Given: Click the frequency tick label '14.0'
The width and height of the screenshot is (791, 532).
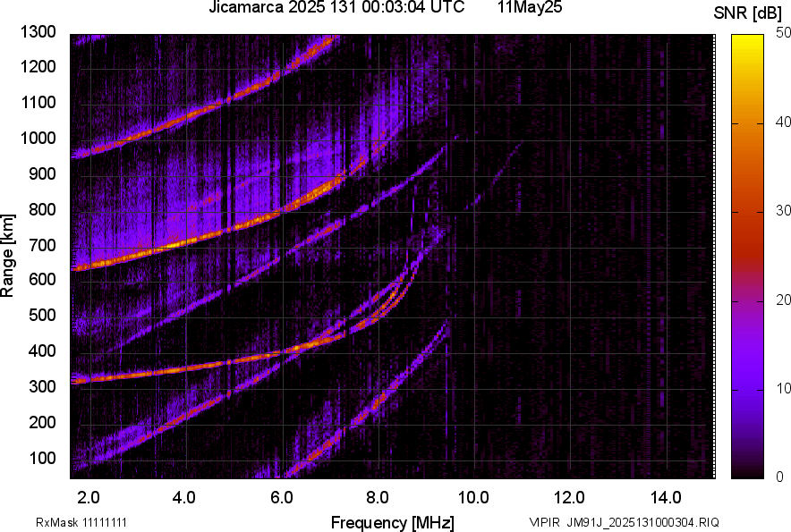Looking at the screenshot, I should pos(666,498).
